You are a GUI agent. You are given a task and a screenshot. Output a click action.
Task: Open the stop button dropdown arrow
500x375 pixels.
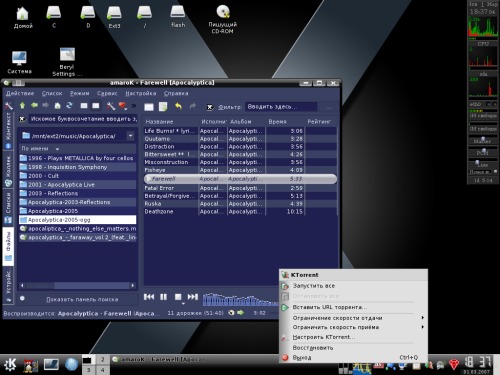pos(183,304)
